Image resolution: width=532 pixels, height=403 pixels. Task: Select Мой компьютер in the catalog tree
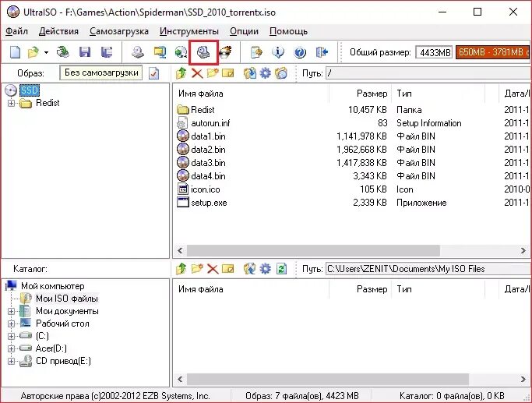pos(53,286)
